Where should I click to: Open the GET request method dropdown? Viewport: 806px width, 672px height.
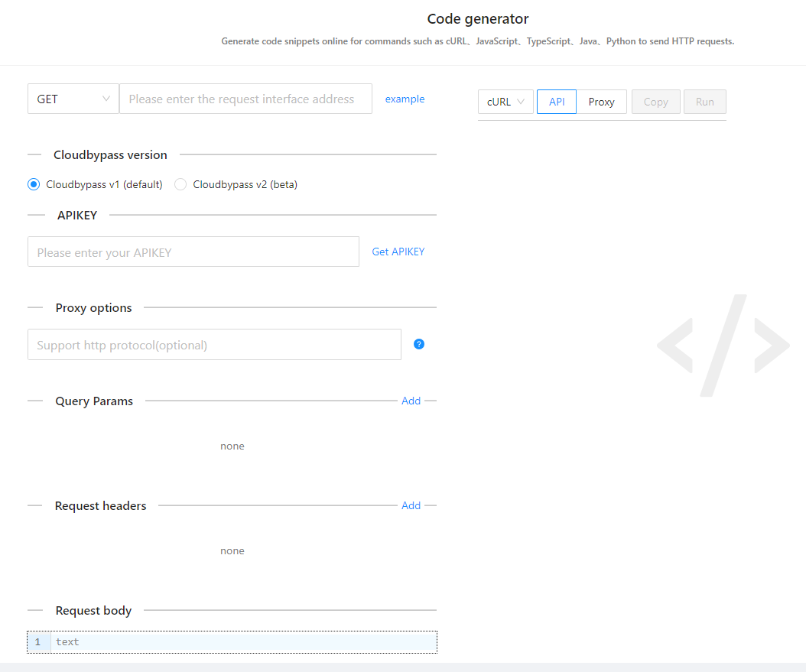pos(73,99)
